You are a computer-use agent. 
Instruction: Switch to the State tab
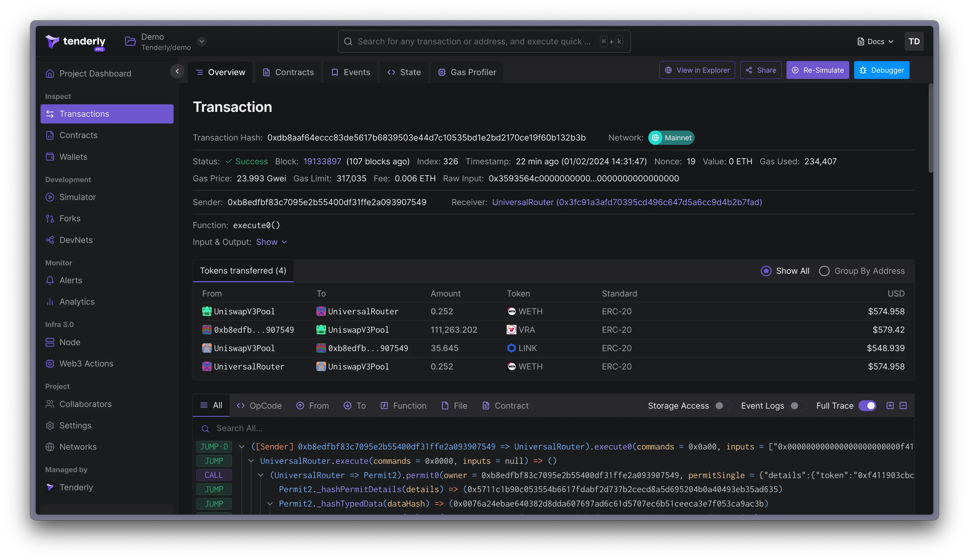404,72
